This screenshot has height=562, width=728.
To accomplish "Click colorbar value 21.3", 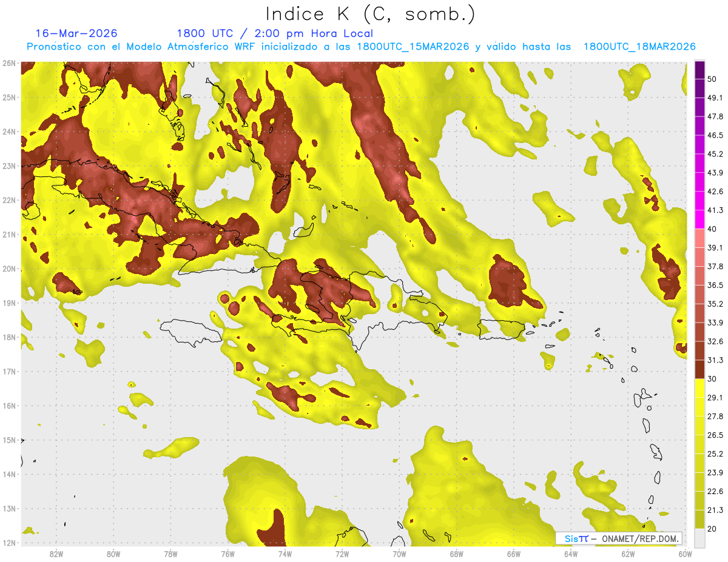I will point(715,510).
